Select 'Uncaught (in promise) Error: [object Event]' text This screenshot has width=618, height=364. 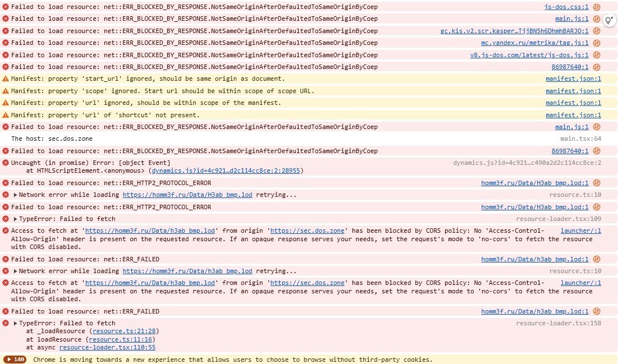click(x=90, y=163)
